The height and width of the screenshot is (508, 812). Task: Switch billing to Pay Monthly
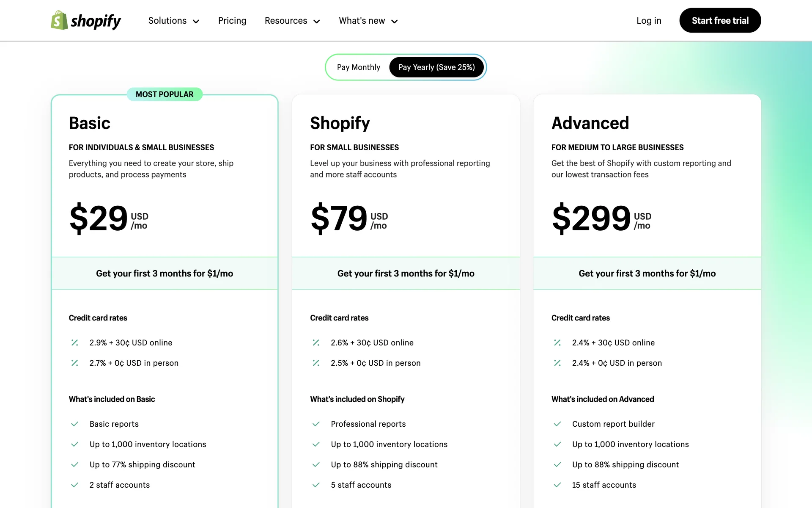tap(359, 67)
